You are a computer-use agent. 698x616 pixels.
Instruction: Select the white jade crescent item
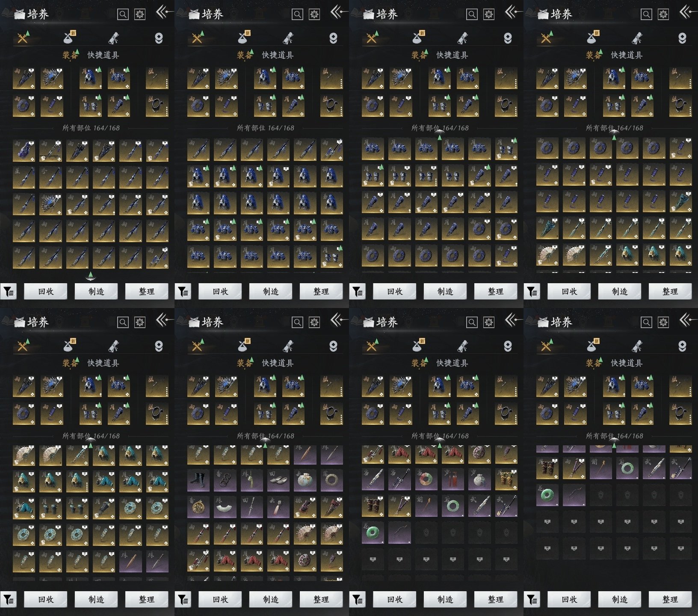point(225,507)
